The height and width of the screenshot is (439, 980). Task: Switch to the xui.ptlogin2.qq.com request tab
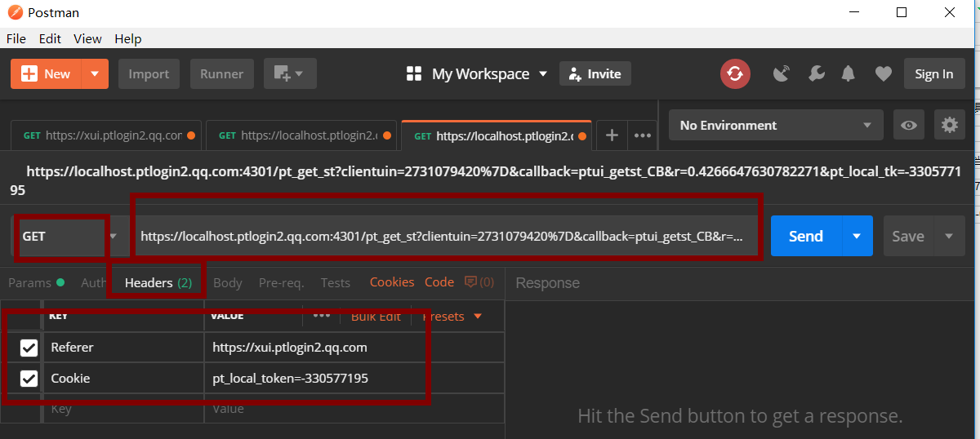(106, 135)
